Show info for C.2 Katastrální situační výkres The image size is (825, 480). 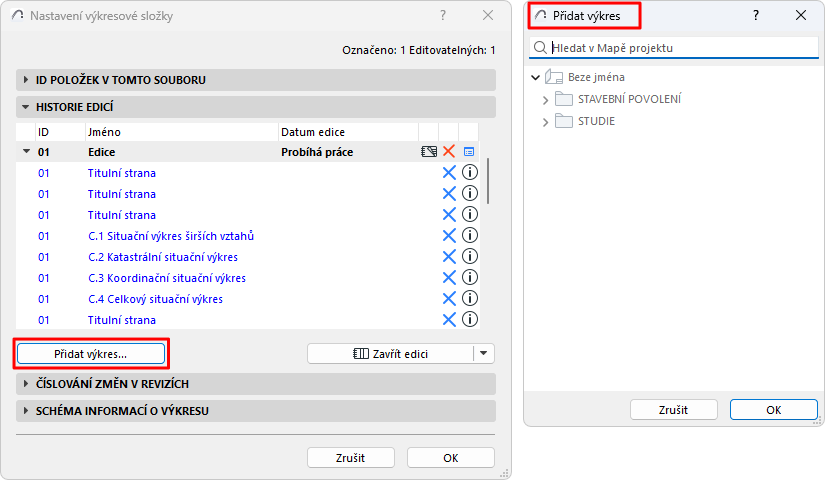(470, 257)
